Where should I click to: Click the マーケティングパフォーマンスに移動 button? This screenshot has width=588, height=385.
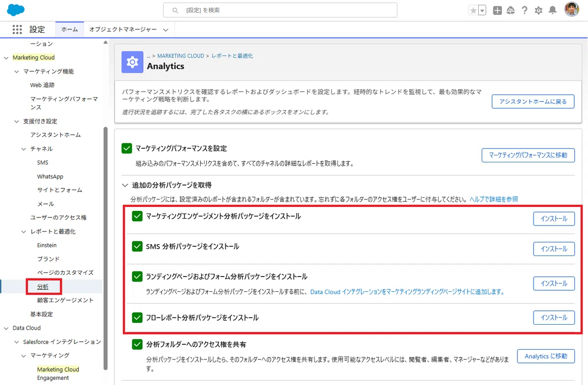point(528,155)
